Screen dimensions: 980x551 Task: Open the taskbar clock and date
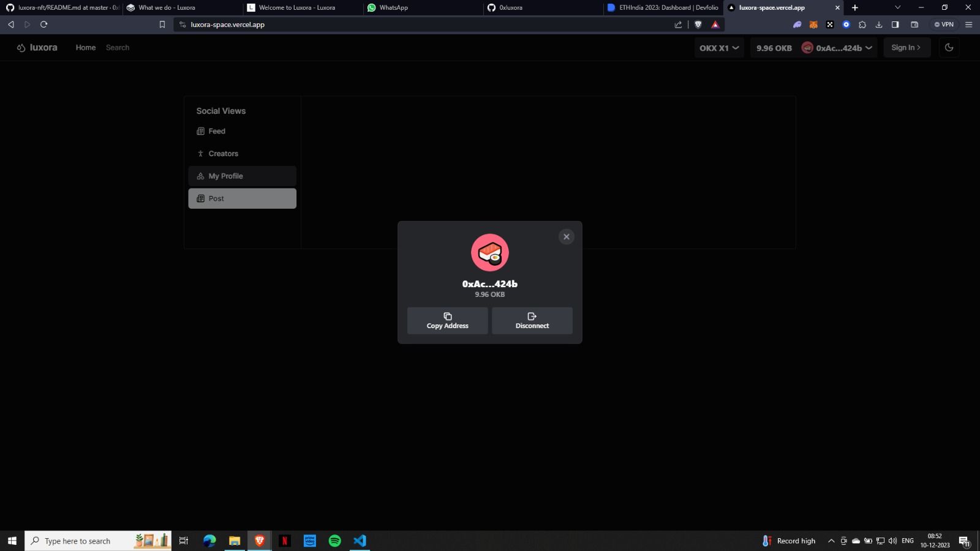pos(935,541)
